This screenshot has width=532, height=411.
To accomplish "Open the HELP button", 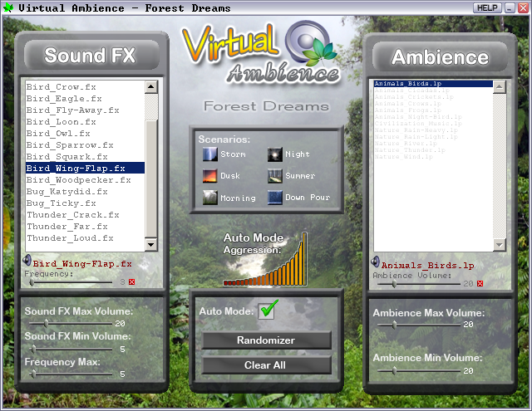I will pos(487,7).
